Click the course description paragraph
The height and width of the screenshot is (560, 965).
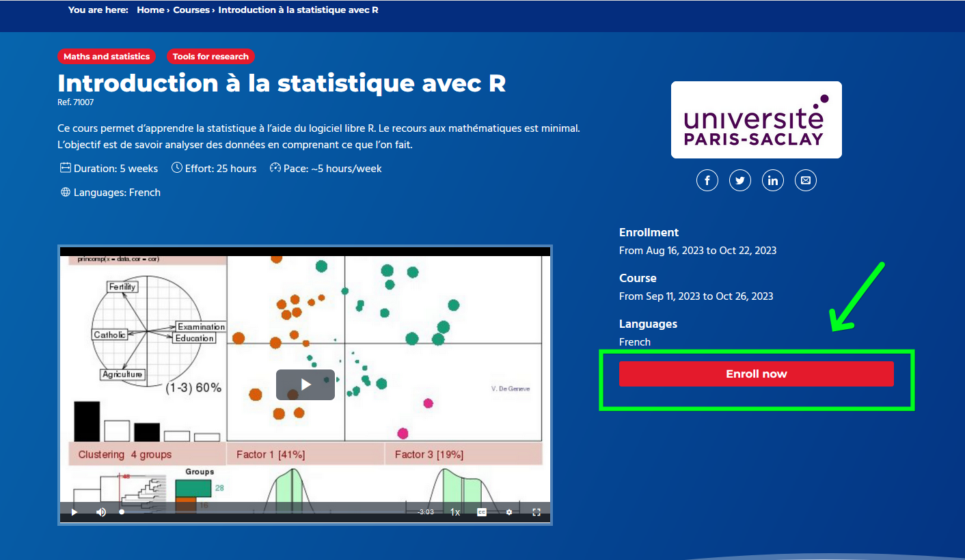point(319,137)
